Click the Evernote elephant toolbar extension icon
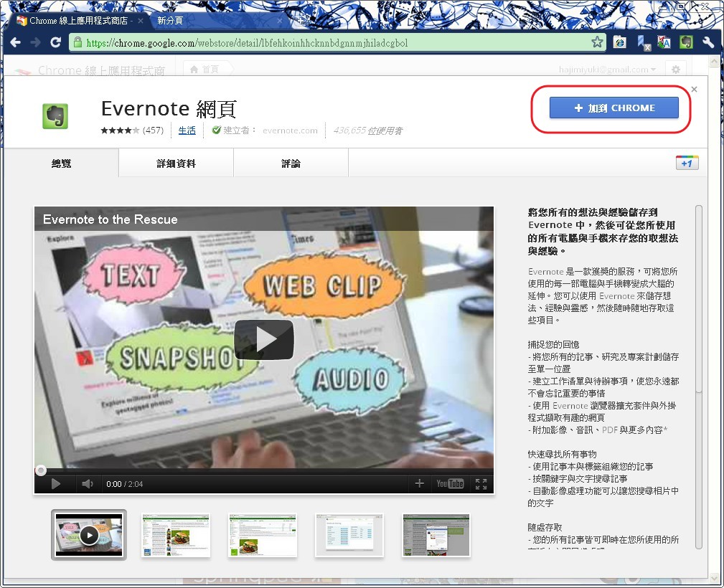The width and height of the screenshot is (724, 588). 686,42
